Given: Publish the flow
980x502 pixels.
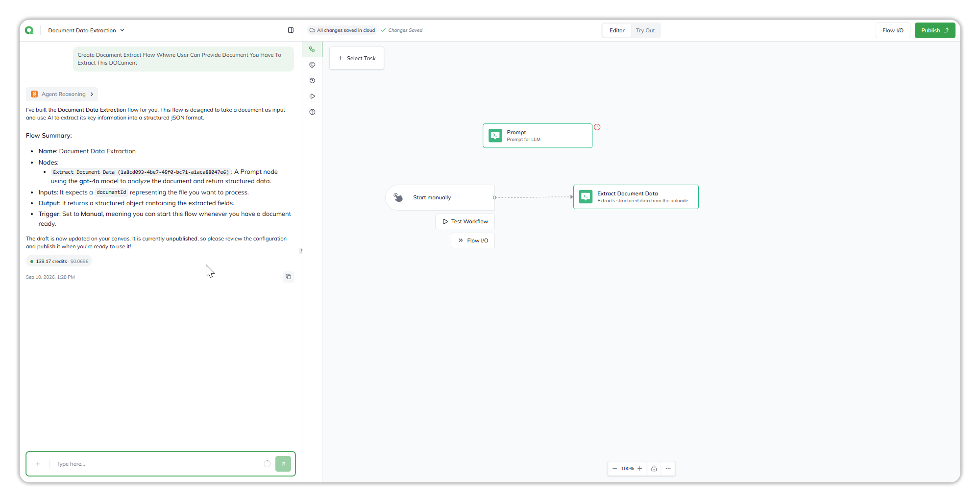Looking at the screenshot, I should 935,30.
